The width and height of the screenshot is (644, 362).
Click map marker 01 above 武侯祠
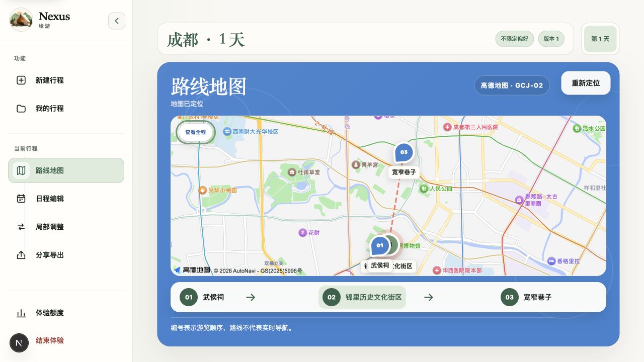click(x=380, y=246)
